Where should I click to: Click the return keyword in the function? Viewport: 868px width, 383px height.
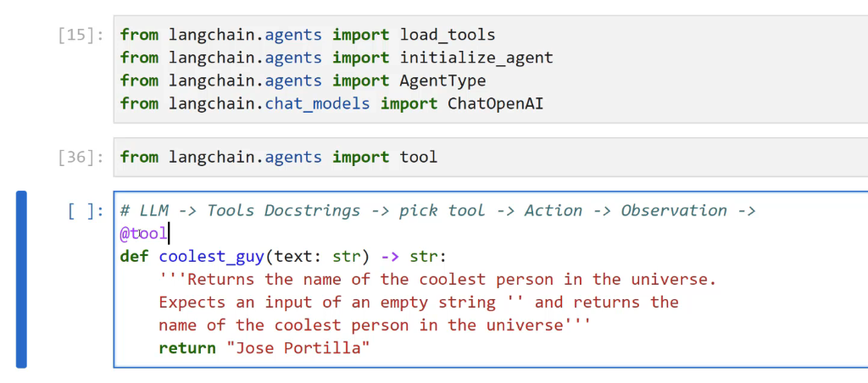pyautogui.click(x=187, y=347)
